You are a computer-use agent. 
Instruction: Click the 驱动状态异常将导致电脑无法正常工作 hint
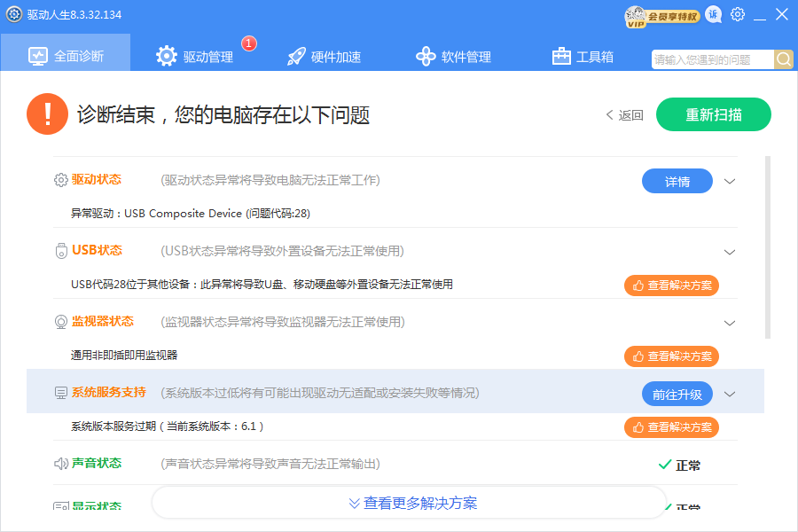coord(270,180)
